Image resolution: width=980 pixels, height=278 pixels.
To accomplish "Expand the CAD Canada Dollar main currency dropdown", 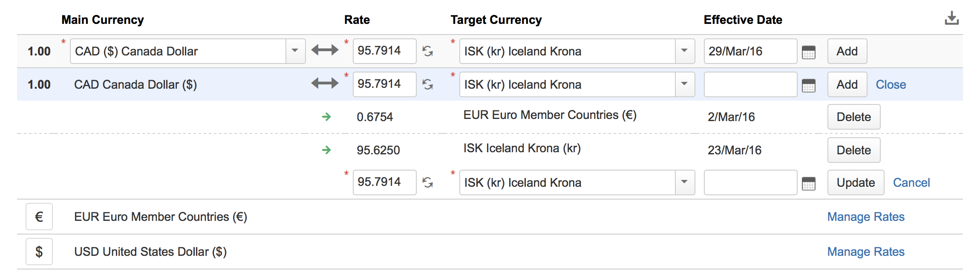I will point(295,51).
